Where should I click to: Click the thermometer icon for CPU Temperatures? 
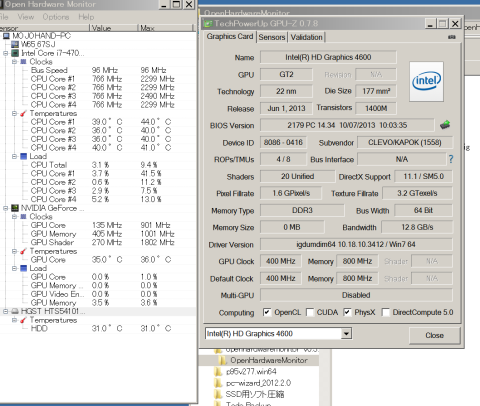pos(23,113)
